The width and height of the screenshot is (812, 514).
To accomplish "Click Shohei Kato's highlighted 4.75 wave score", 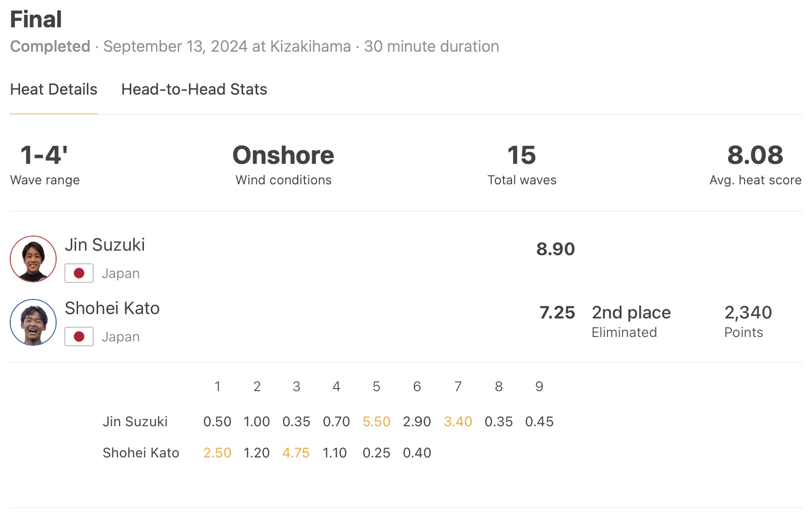I will (x=296, y=453).
